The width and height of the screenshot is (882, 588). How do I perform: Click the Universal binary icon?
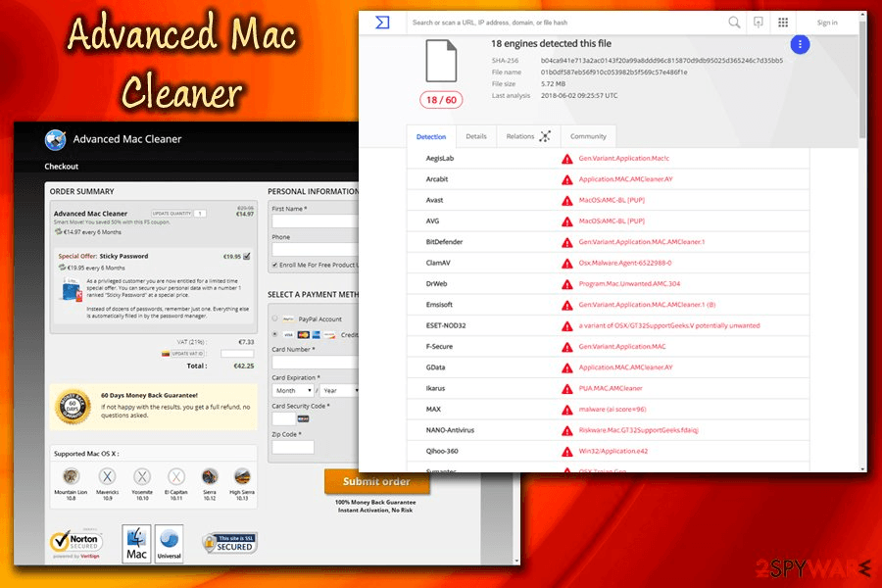point(169,543)
